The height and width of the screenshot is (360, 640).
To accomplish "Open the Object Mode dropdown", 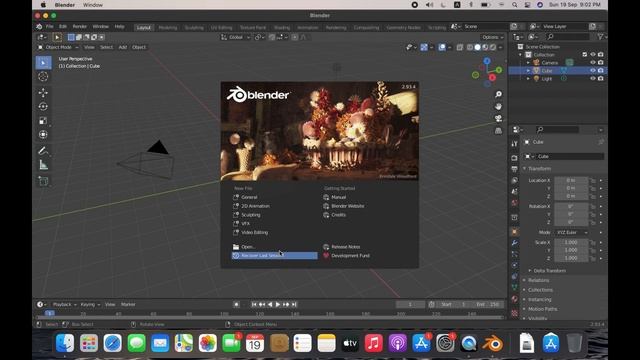I will click(58, 47).
